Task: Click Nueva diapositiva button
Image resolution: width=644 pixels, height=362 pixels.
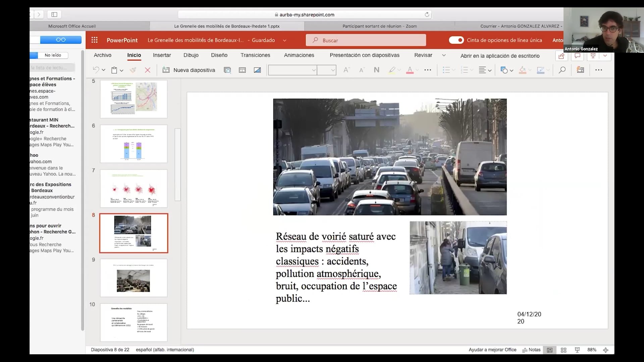Action: (189, 70)
